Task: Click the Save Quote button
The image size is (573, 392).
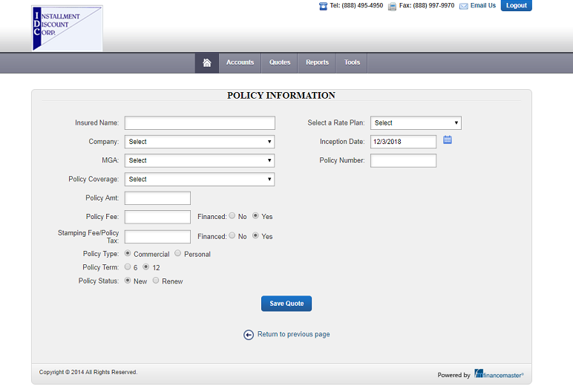Action: pos(286,304)
